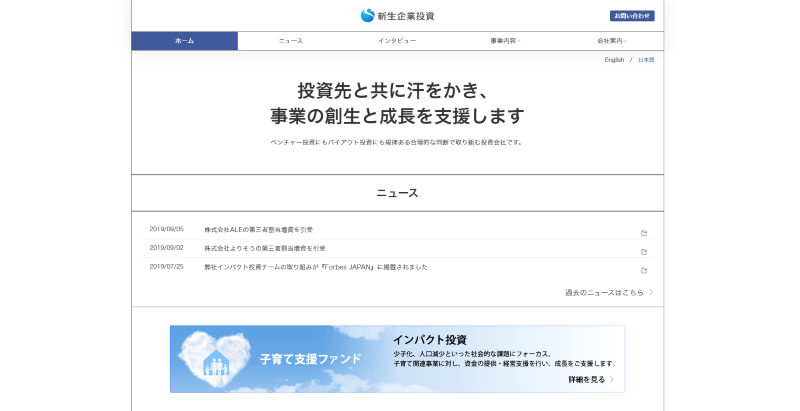Click 過去のニュースはこちら link
Viewport: 800px width, 411px height.
[604, 293]
